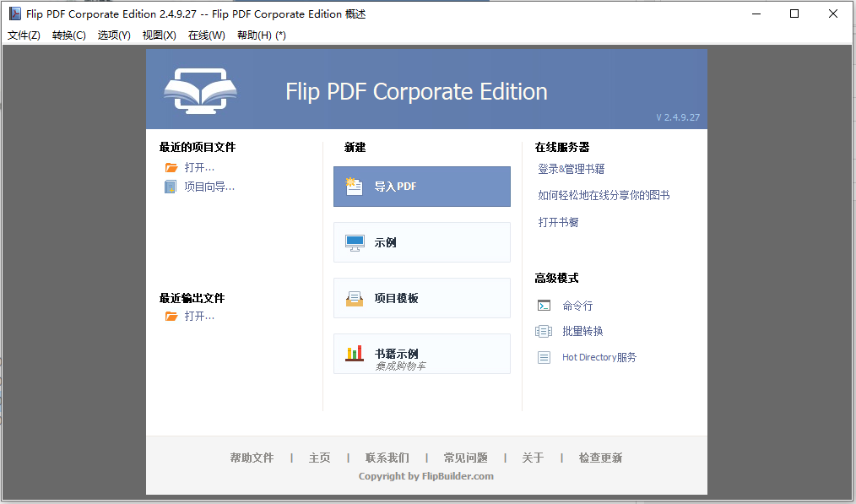Open 登录&管理书籍 link
The height and width of the screenshot is (504, 856).
click(x=571, y=170)
